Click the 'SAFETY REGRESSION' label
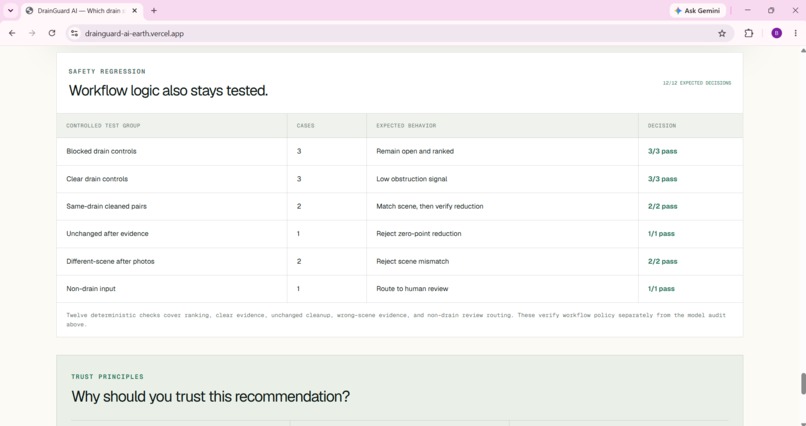Viewport: 806px width, 426px height. tap(107, 71)
